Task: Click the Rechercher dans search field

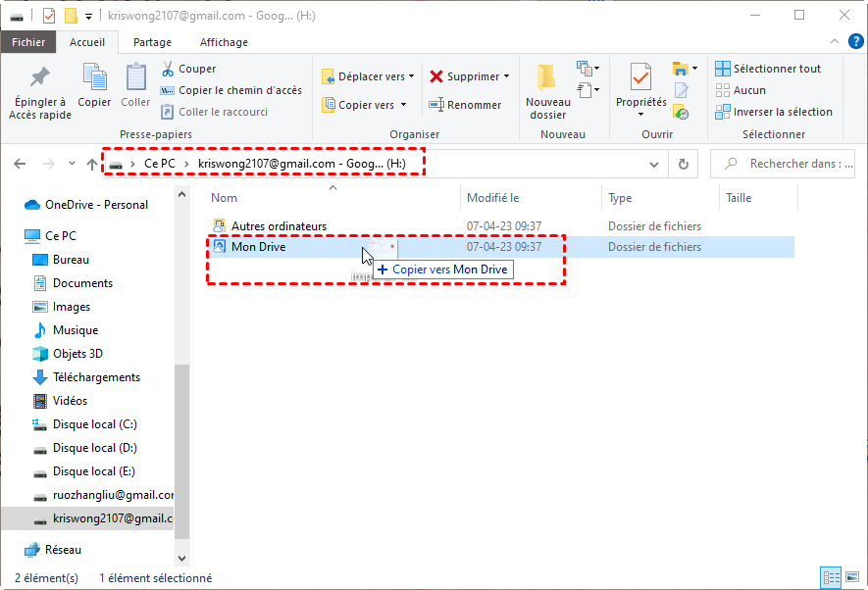Action: [783, 164]
